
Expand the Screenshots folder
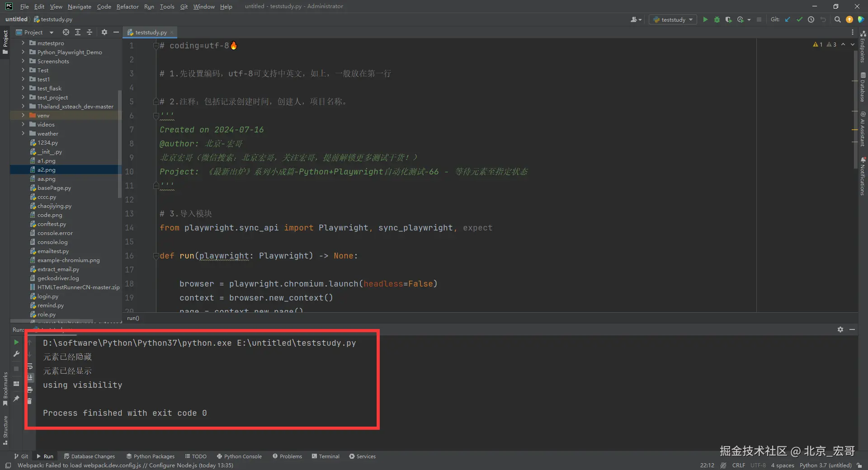23,61
